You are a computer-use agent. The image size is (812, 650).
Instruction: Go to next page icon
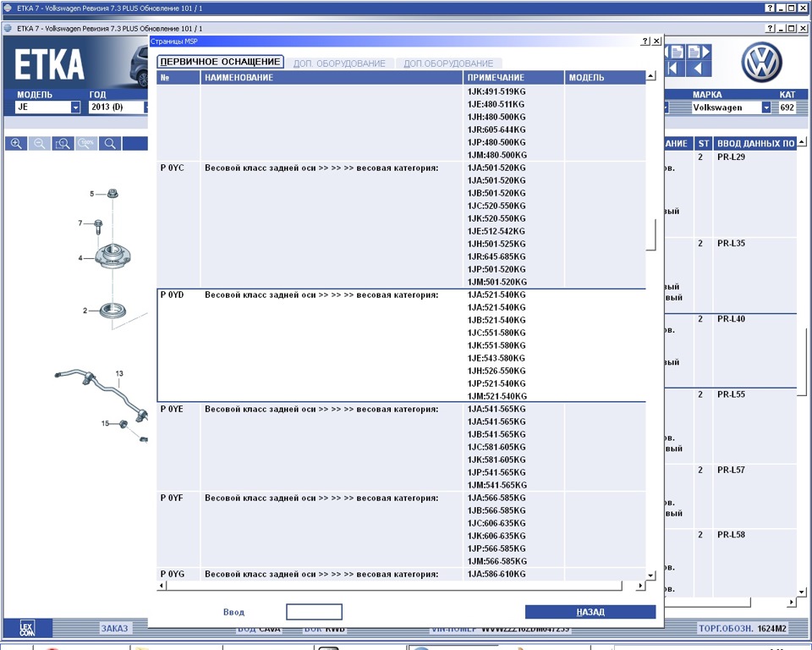coord(700,52)
